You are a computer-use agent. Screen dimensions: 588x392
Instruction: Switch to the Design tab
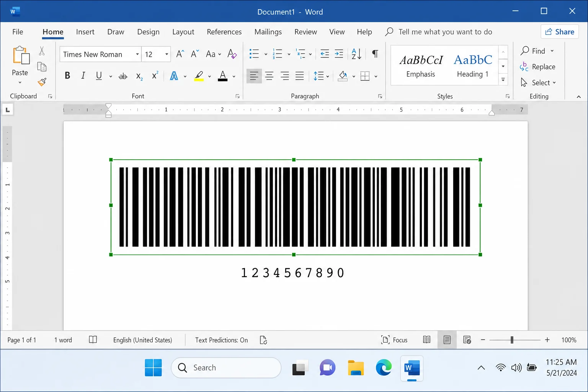click(x=148, y=32)
